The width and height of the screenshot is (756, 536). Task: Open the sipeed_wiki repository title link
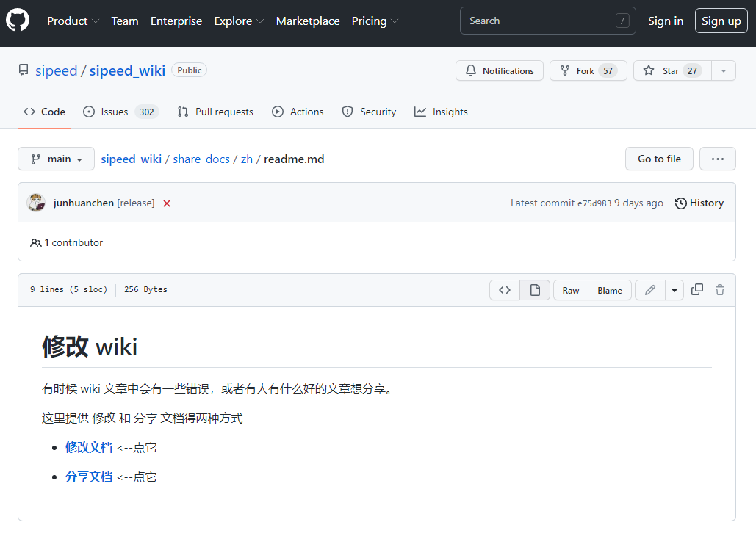[127, 71]
